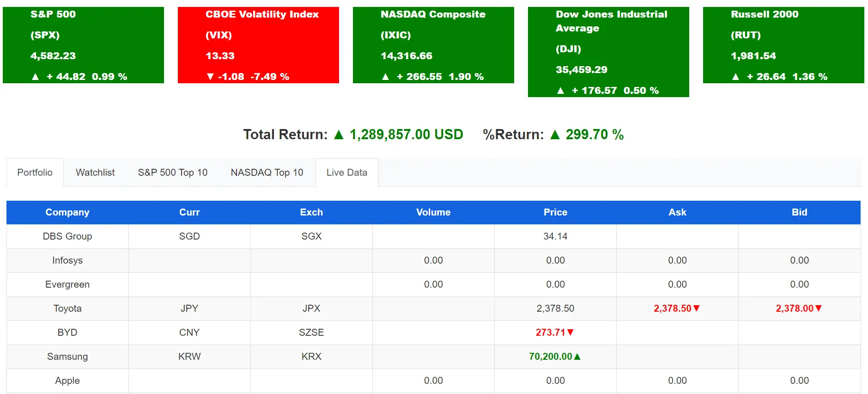The height and width of the screenshot is (394, 868).
Task: Open the Dow Jones Industrial Average card
Action: click(608, 52)
